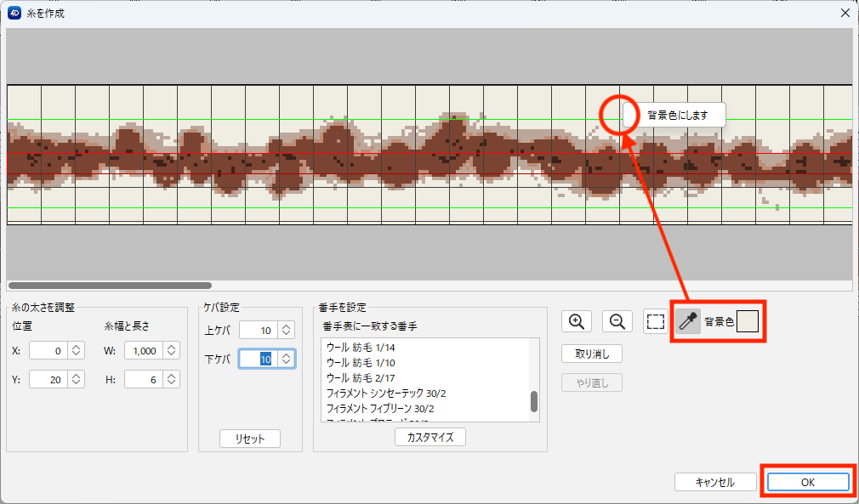
Task: Click the やり直し redo button
Action: point(592,383)
